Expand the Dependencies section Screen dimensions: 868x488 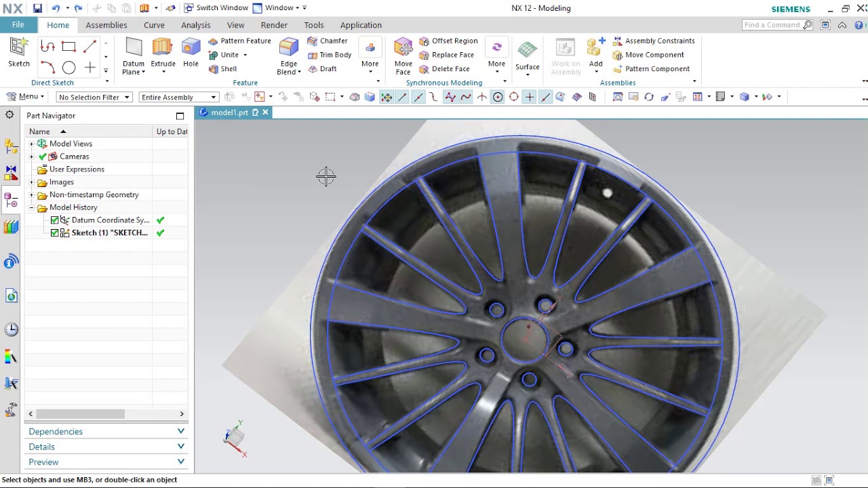pos(106,431)
